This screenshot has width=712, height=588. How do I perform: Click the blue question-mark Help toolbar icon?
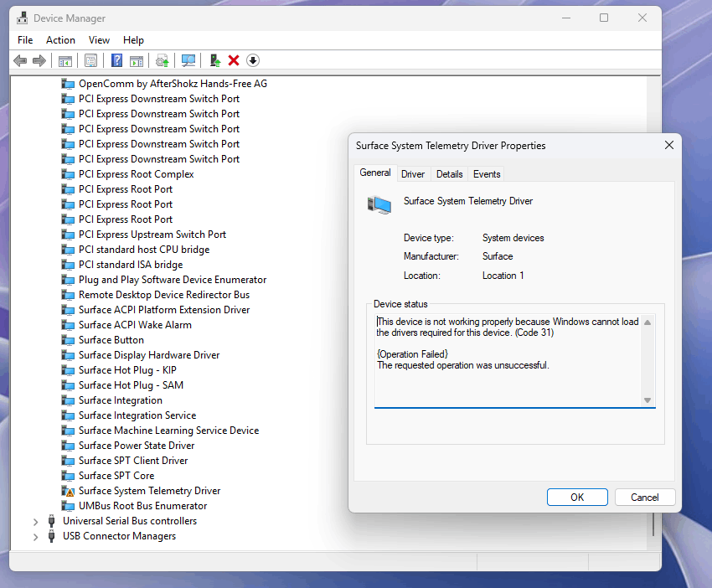[116, 60]
